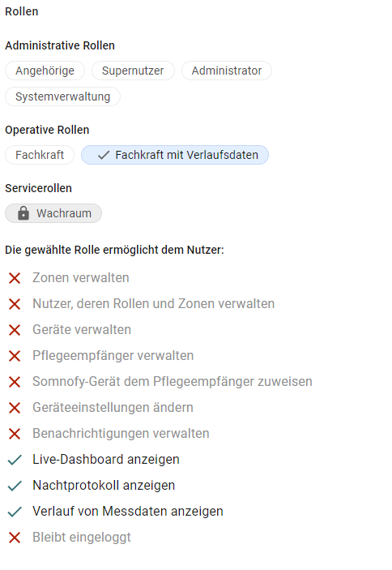Click red X beside Bleibt eingeloggt
This screenshot has width=392, height=570.
(15, 538)
